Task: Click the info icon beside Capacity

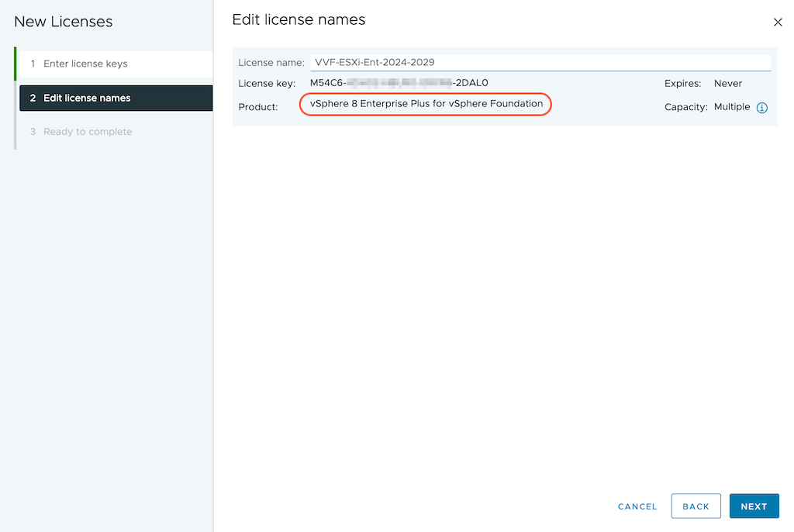Action: [x=761, y=108]
